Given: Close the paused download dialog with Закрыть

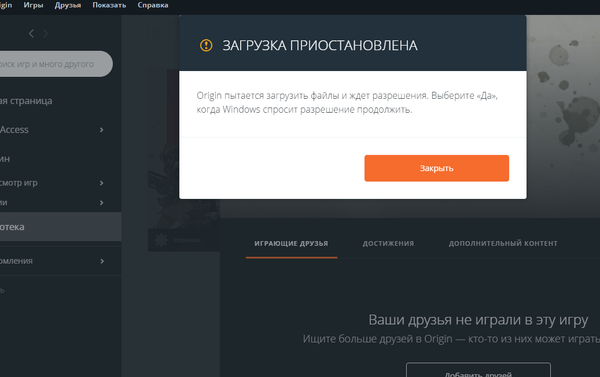Looking at the screenshot, I should (x=437, y=168).
